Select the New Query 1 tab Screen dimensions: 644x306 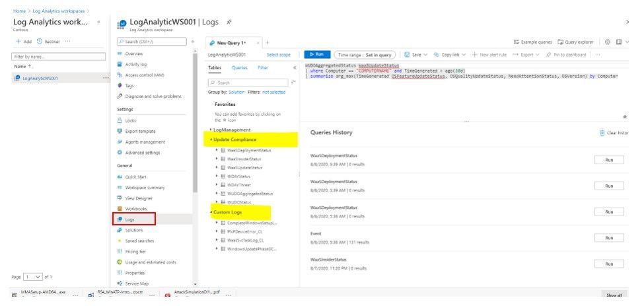(x=231, y=43)
